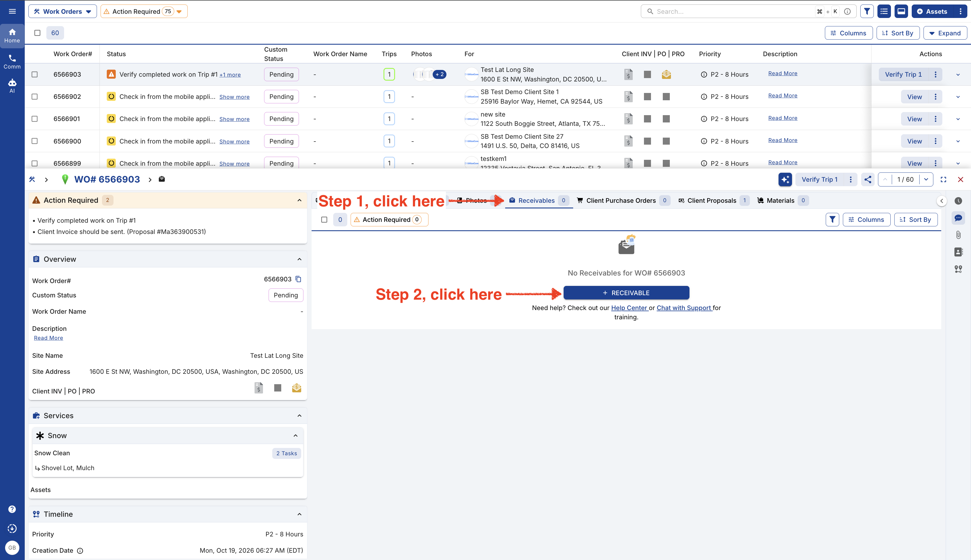
Task: Open the contacts icon in the right rail
Action: (x=958, y=252)
